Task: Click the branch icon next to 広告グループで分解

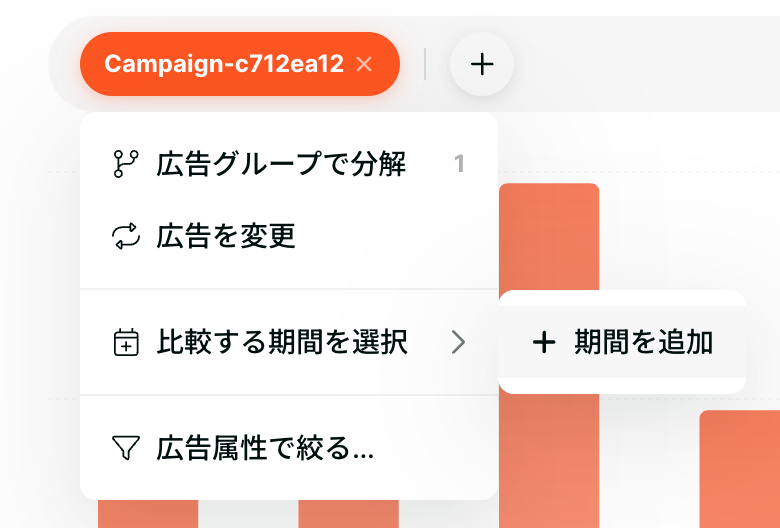Action: coord(126,164)
